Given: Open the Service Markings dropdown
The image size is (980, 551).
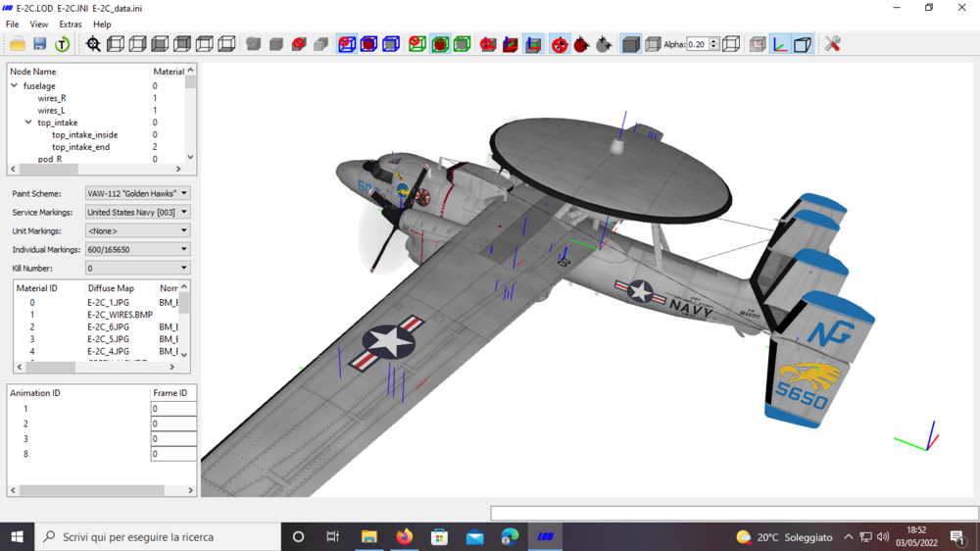Looking at the screenshot, I should coord(137,212).
